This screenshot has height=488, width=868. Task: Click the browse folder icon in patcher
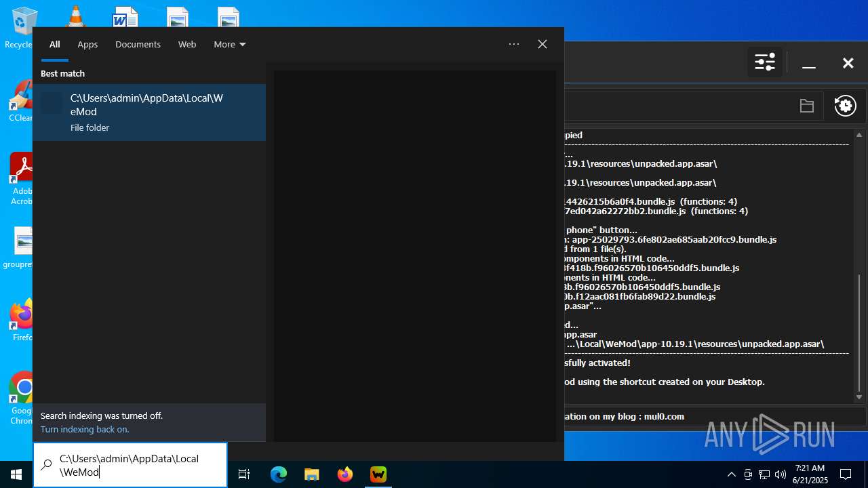(806, 106)
